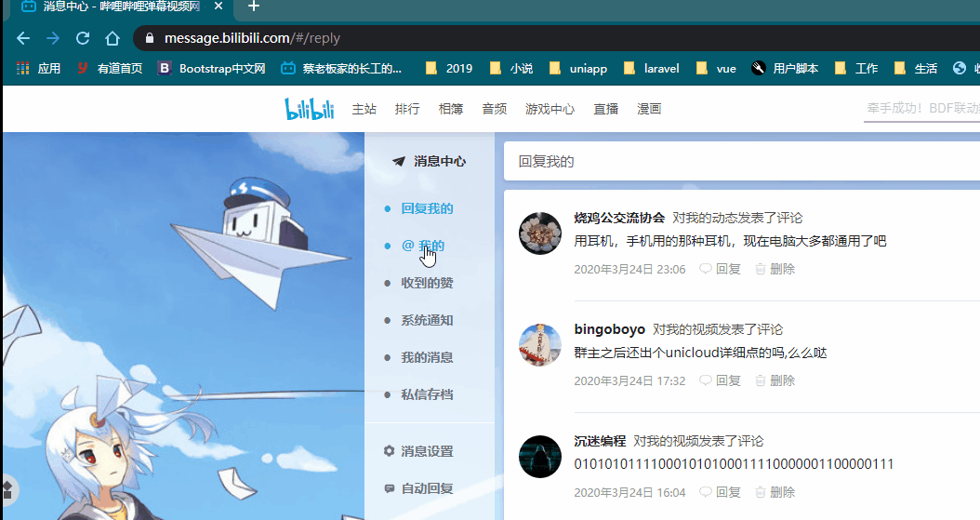Delete 沉迷编程's comment notification
This screenshot has width=980, height=520.
click(775, 492)
